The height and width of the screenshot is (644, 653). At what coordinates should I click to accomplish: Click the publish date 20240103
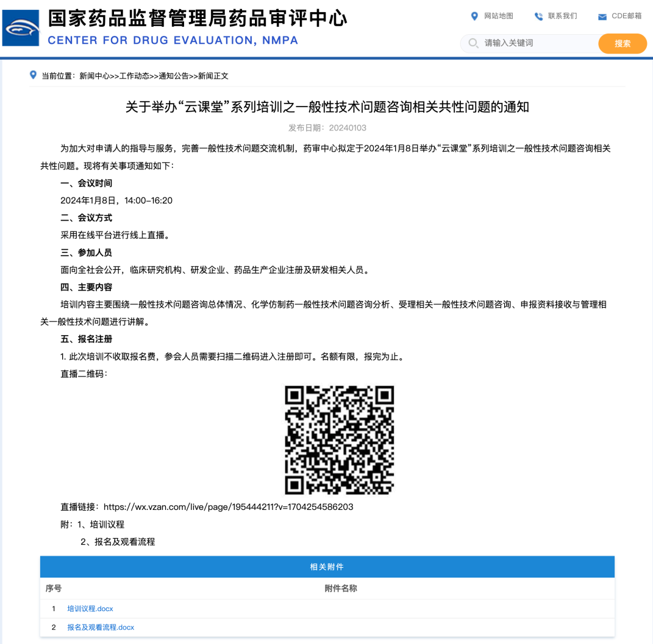(x=327, y=128)
